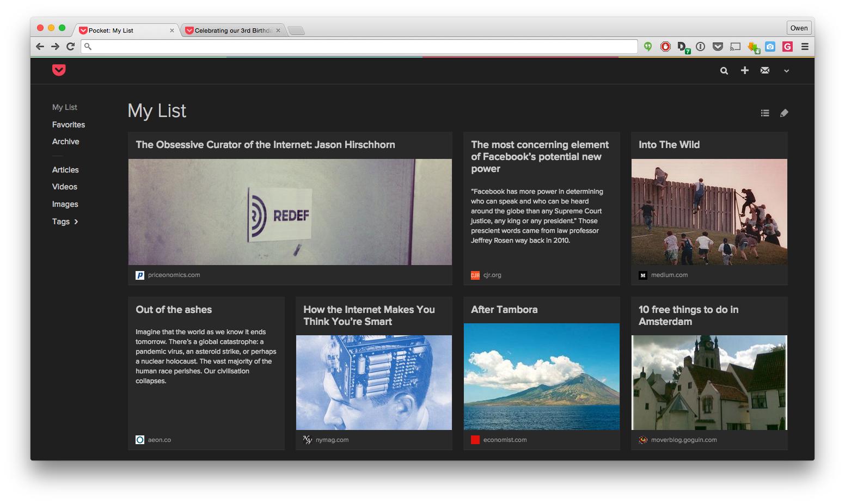Open the Pocket inbox envelope icon
Screen dimensions: 845x504
[x=765, y=70]
